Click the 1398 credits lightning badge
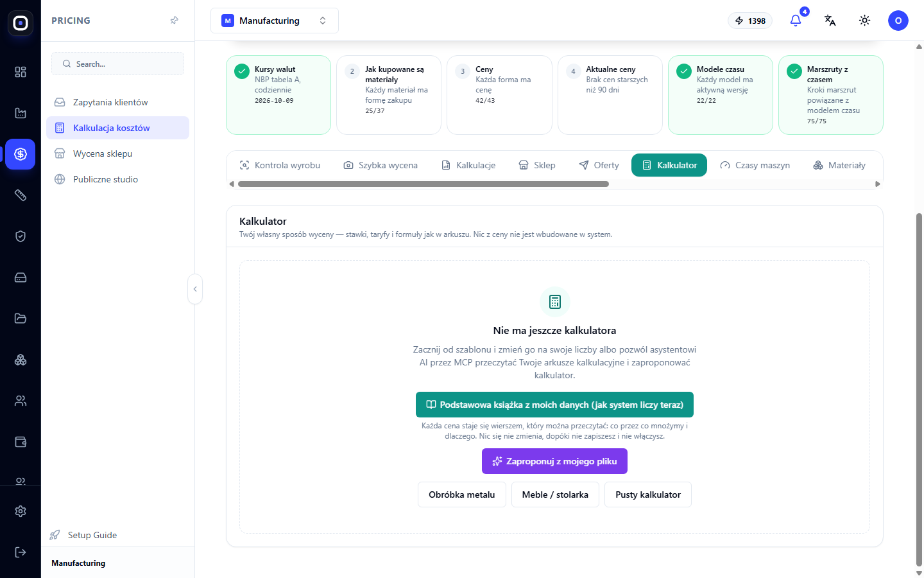The image size is (924, 578). (x=750, y=21)
